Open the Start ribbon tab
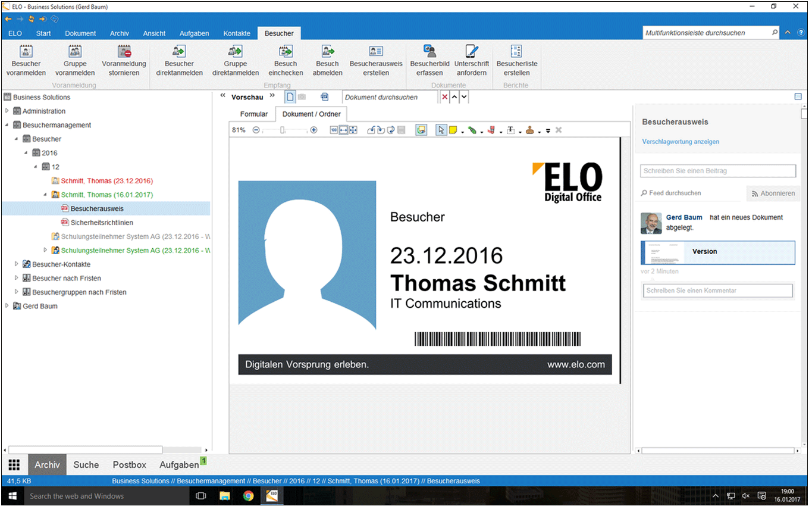 [43, 33]
